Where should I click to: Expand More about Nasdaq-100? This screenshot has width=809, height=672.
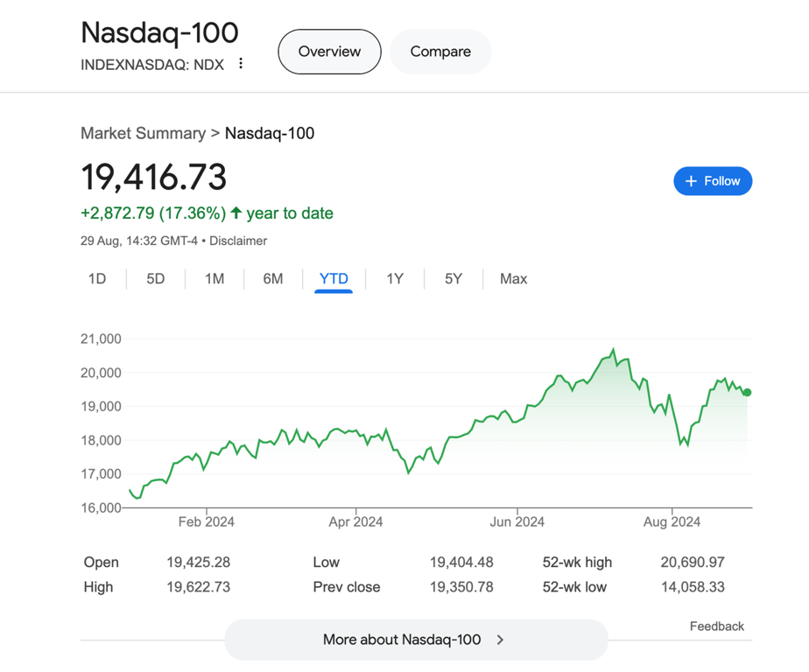click(402, 640)
